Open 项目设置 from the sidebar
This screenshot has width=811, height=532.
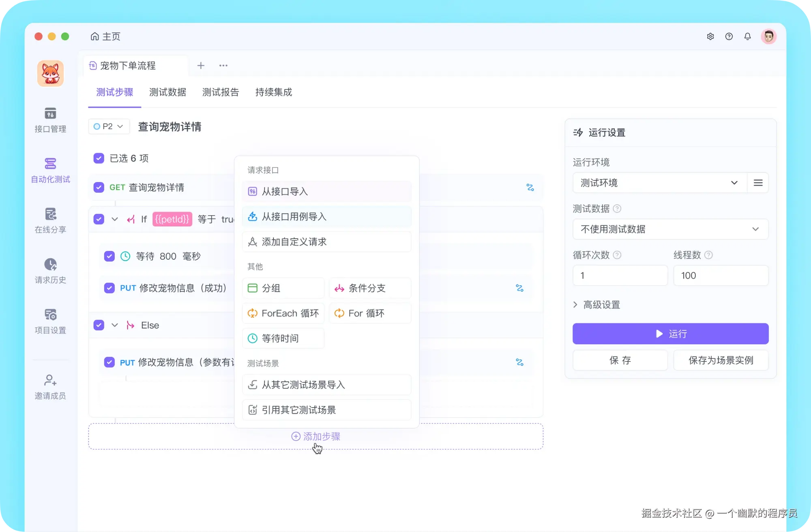(50, 320)
